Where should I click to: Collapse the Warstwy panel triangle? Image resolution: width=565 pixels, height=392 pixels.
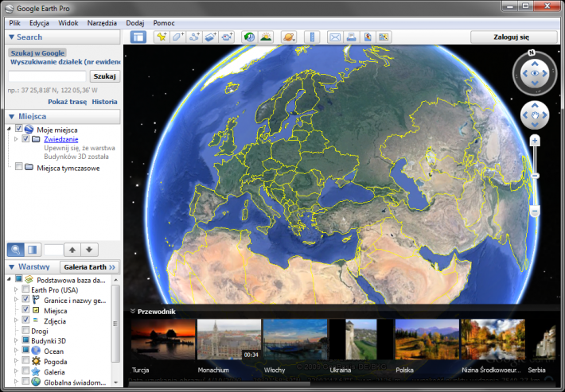tap(11, 267)
